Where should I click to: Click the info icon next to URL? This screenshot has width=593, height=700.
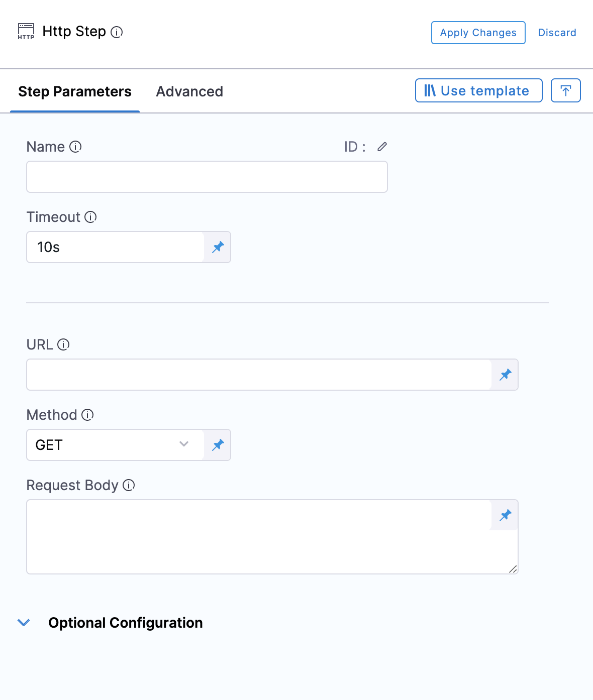pyautogui.click(x=63, y=344)
